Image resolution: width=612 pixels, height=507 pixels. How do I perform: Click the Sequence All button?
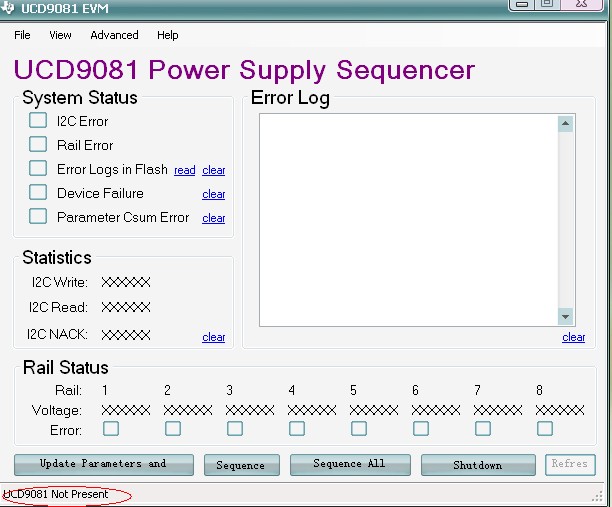tap(350, 464)
